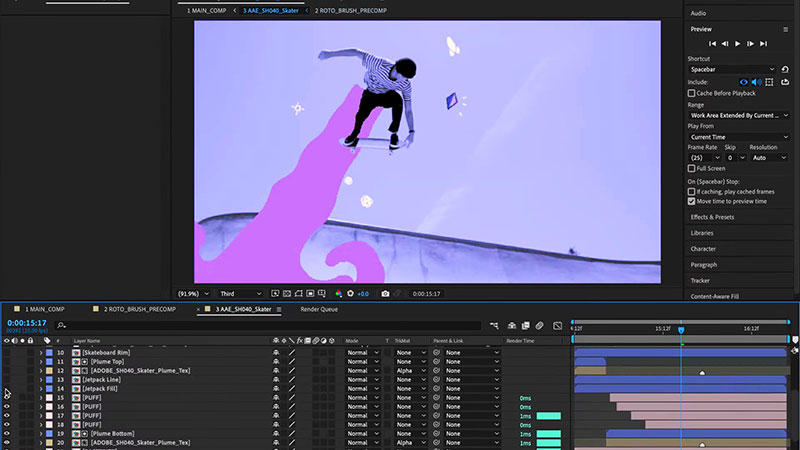Toggle frame blending switch in timeline header
The image size is (800, 450).
point(526,326)
